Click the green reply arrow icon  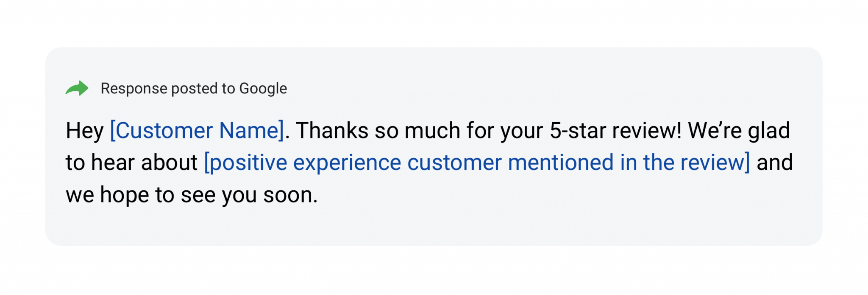77,88
